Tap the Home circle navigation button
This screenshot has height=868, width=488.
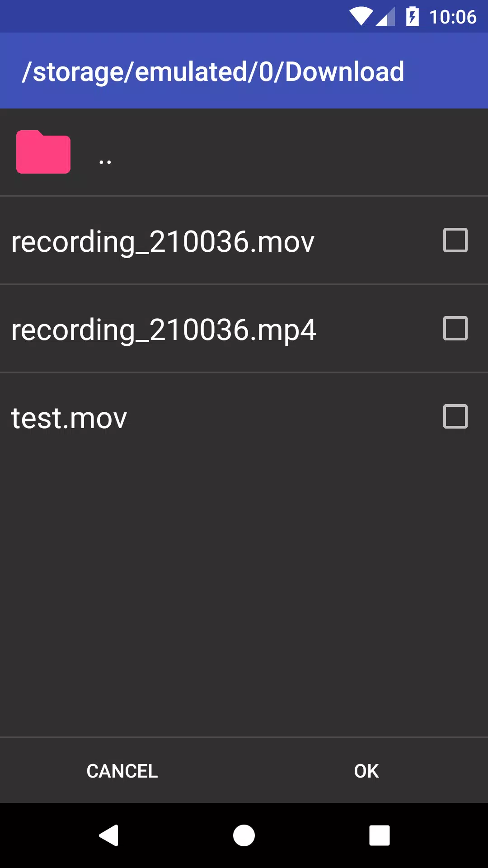click(244, 835)
